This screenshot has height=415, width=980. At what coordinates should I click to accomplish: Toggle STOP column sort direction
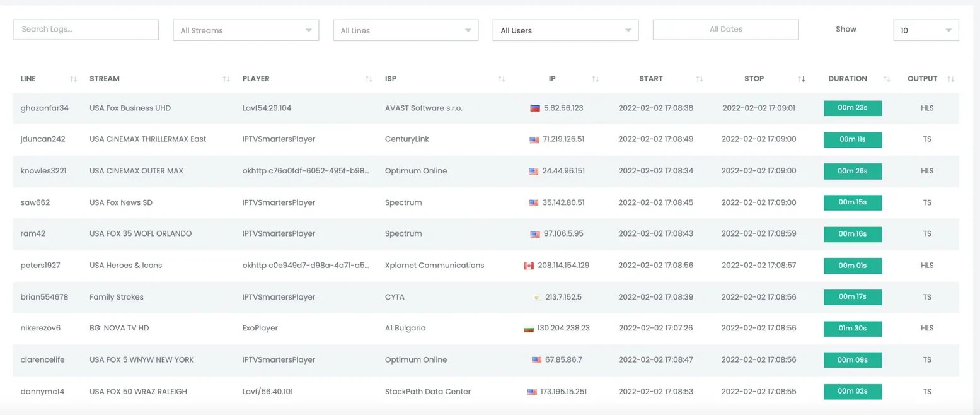[802, 79]
